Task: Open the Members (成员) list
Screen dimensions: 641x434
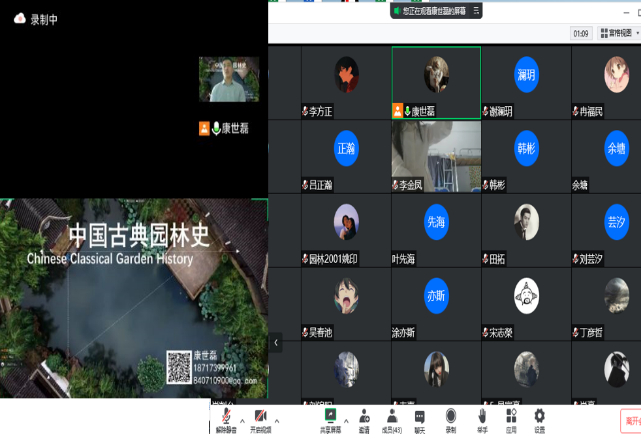Action: [392, 417]
